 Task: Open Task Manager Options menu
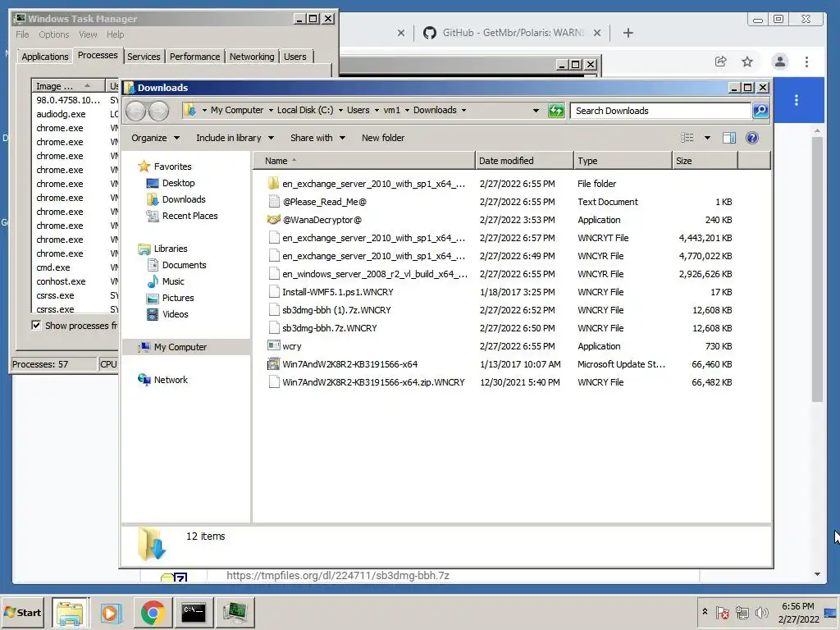point(53,34)
